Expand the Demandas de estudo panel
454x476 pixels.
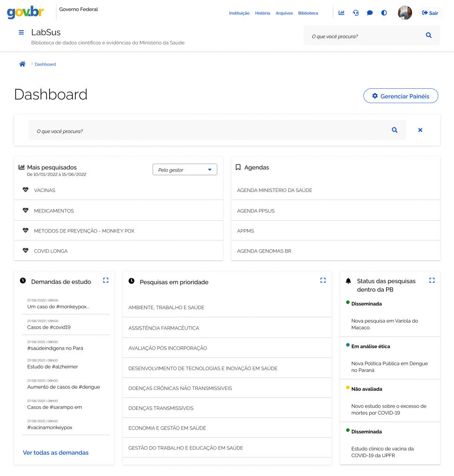(105, 280)
